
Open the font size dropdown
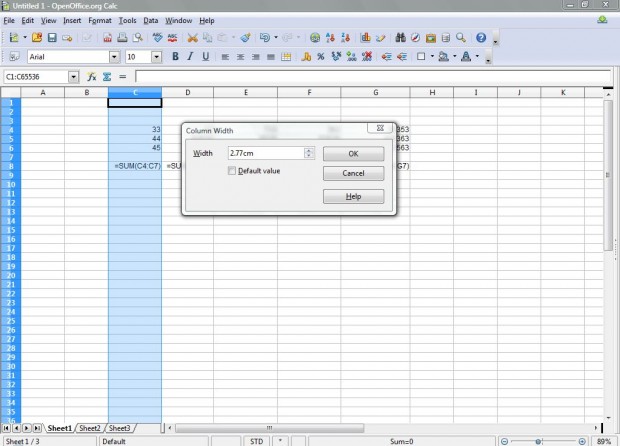tap(159, 57)
